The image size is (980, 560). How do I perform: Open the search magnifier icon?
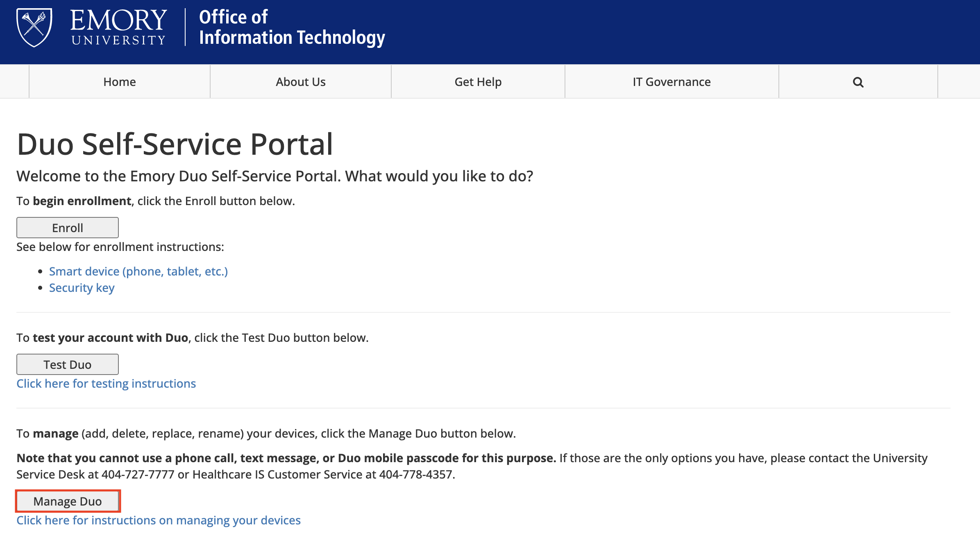click(858, 82)
